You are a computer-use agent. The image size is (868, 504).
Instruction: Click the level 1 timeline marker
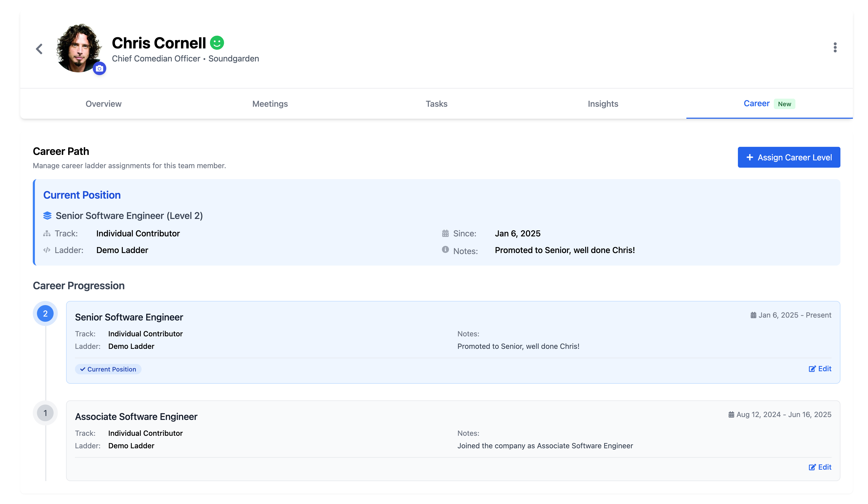[45, 413]
